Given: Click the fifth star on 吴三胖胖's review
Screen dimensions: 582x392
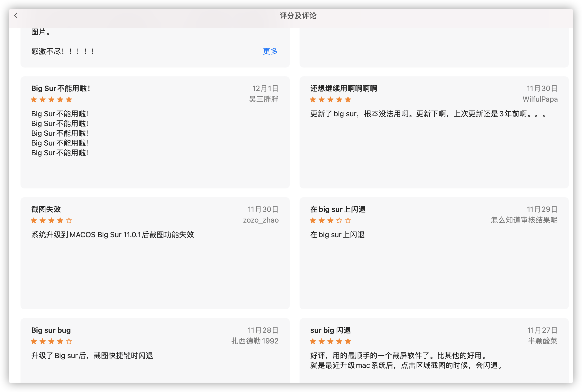Looking at the screenshot, I should [69, 99].
